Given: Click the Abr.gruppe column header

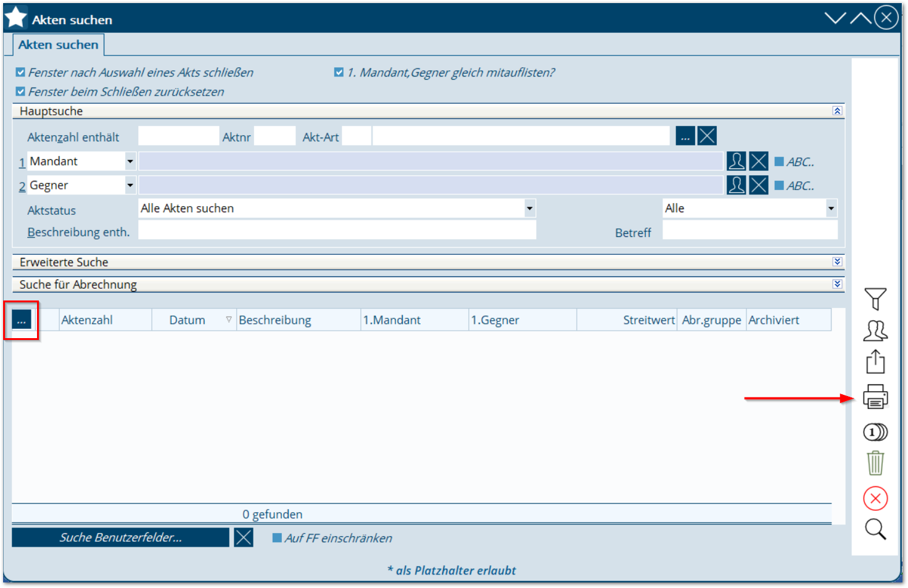Looking at the screenshot, I should 712,320.
